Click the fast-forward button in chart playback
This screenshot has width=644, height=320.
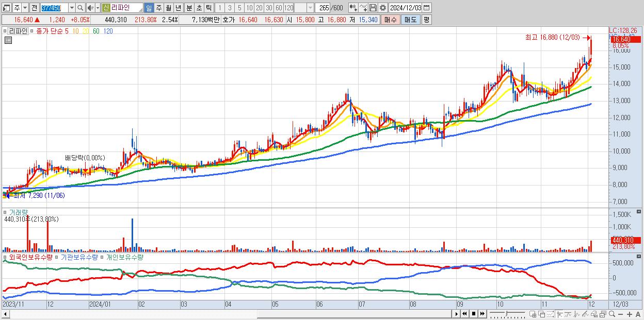click(x=482, y=314)
